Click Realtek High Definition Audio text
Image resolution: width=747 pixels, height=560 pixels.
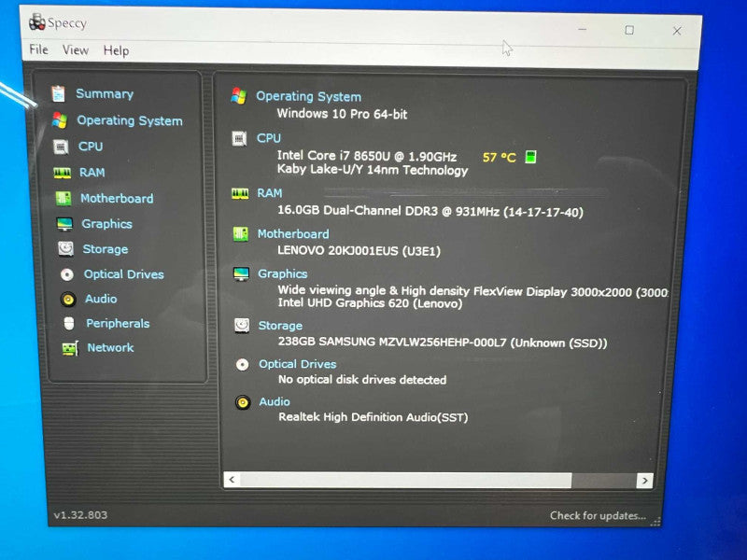click(373, 417)
